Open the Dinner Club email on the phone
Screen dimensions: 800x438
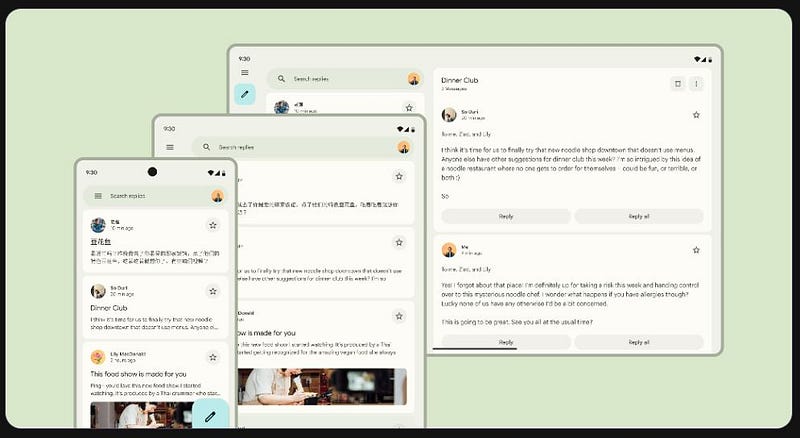(x=155, y=308)
